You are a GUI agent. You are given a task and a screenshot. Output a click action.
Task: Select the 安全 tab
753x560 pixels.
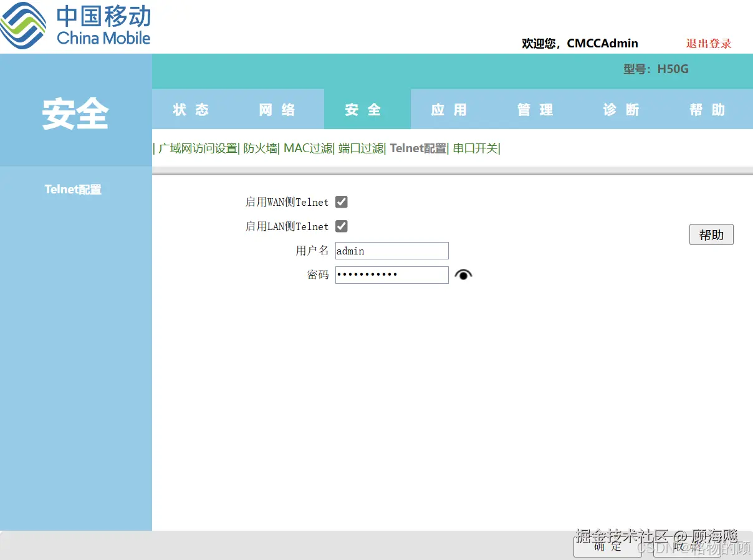[363, 109]
